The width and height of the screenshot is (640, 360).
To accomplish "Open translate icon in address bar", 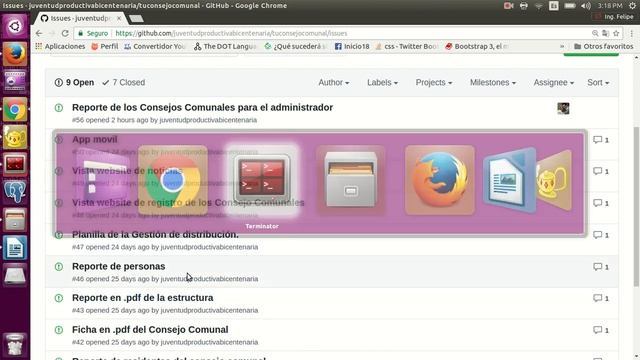I will click(606, 33).
